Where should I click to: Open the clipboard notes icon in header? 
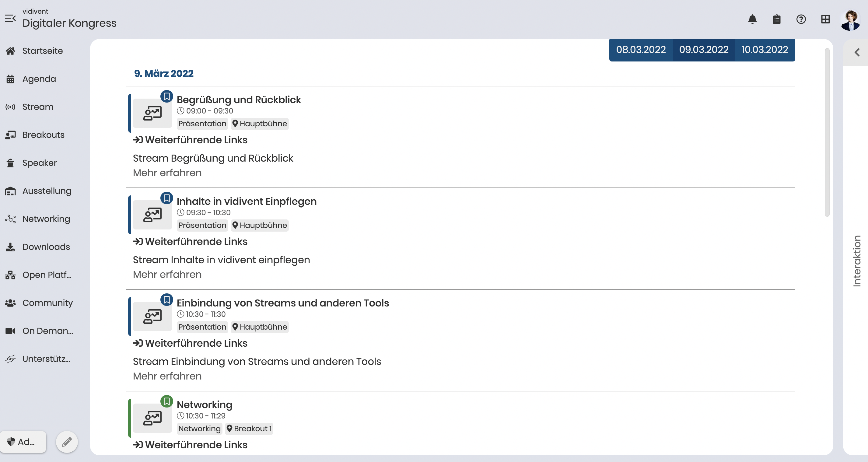tap(776, 19)
